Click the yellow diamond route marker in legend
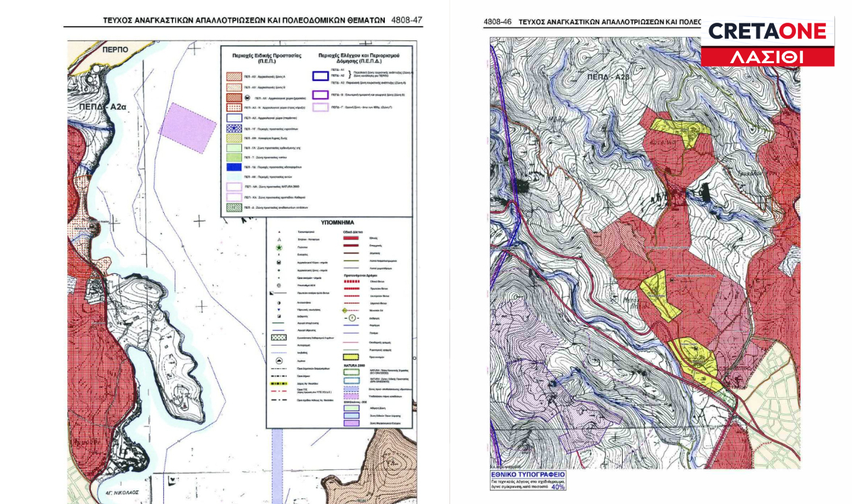The width and height of the screenshot is (852, 504). click(x=345, y=310)
